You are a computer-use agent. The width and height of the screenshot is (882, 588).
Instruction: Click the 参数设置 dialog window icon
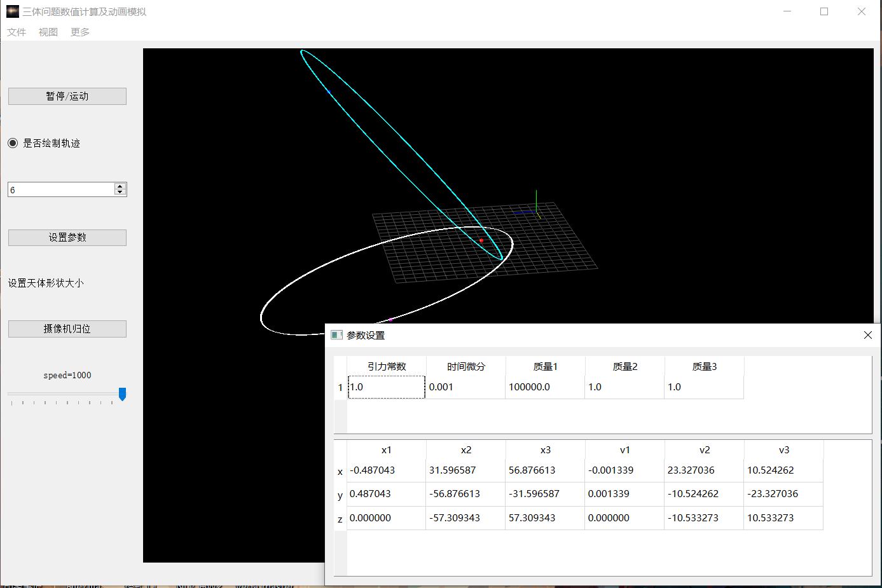click(x=337, y=335)
